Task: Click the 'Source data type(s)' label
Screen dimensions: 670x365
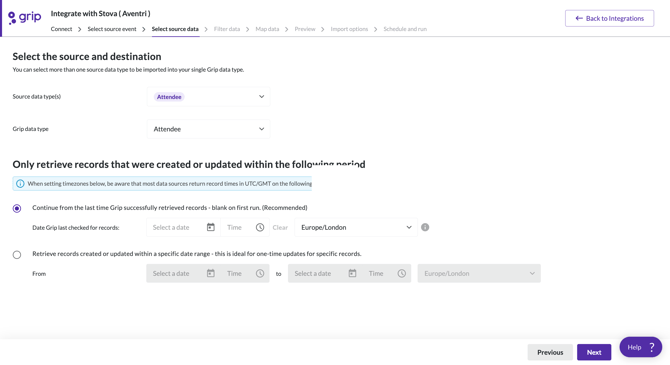Action: pos(37,97)
